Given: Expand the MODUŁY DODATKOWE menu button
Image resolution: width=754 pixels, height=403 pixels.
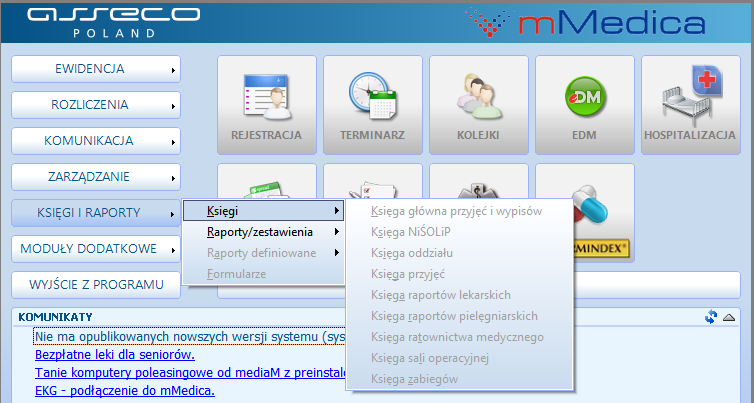Looking at the screenshot, I should point(96,249).
